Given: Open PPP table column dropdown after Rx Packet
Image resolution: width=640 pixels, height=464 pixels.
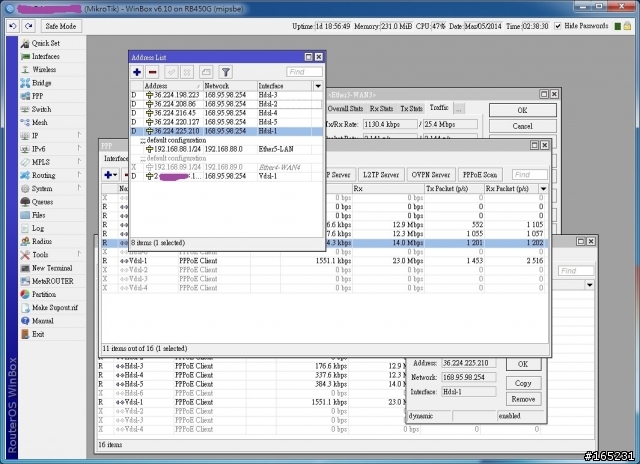Looking at the screenshot, I should [544, 189].
